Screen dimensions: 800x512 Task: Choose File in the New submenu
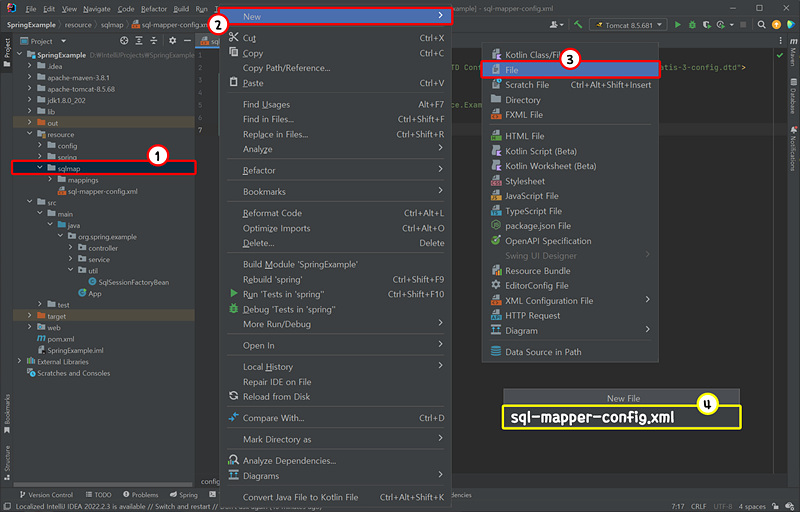(570, 70)
